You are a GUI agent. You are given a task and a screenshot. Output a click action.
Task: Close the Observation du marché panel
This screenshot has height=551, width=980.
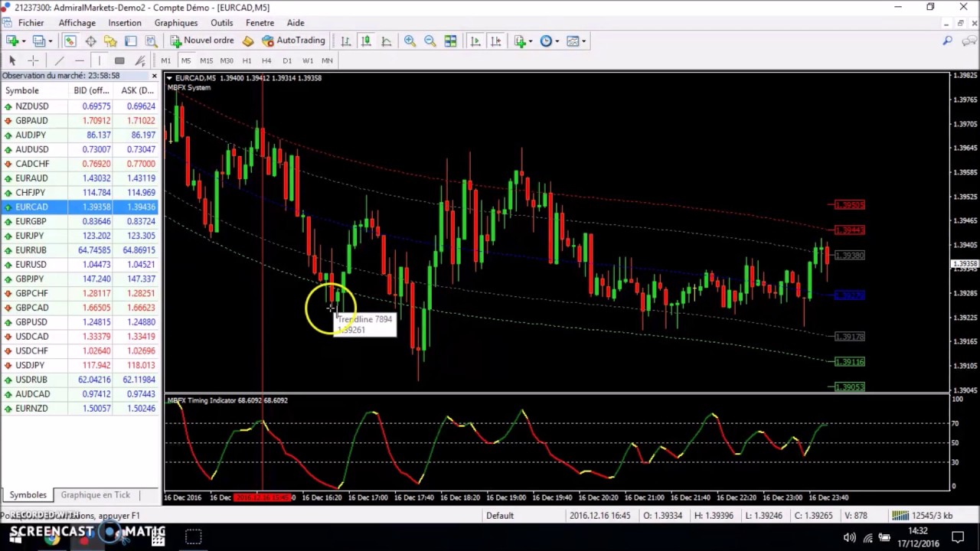[155, 76]
